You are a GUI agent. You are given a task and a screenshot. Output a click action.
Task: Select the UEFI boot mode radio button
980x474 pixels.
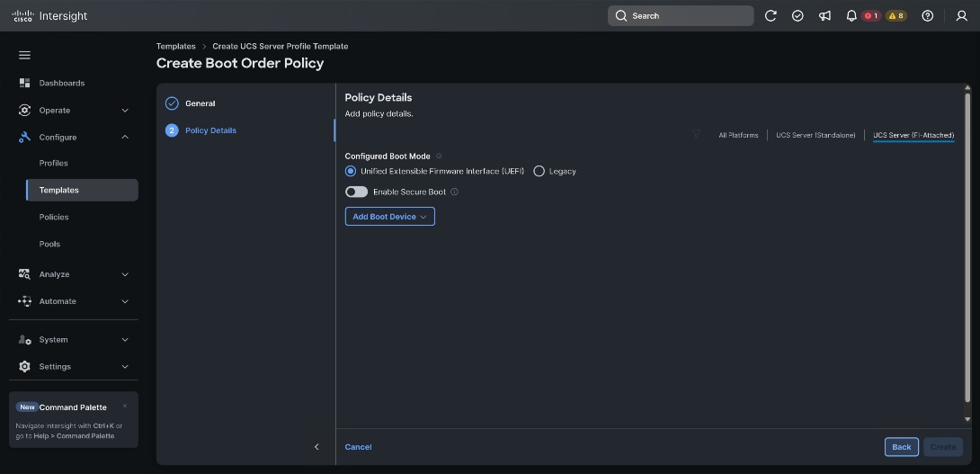tap(351, 171)
